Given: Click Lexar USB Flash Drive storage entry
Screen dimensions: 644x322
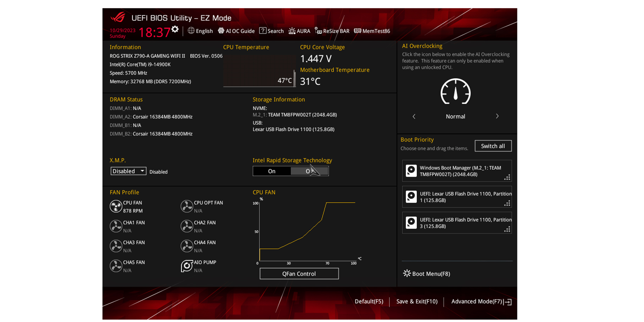Looking at the screenshot, I should 293,129.
